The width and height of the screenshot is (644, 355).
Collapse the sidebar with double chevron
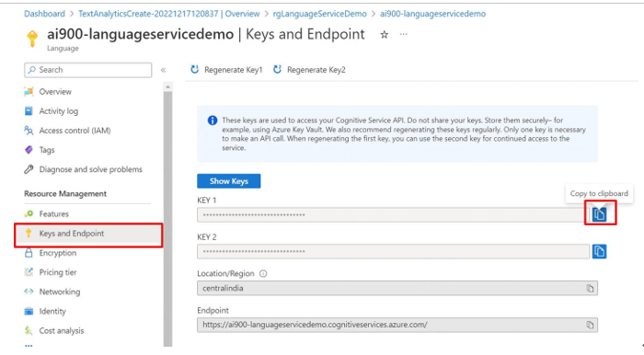click(x=163, y=70)
